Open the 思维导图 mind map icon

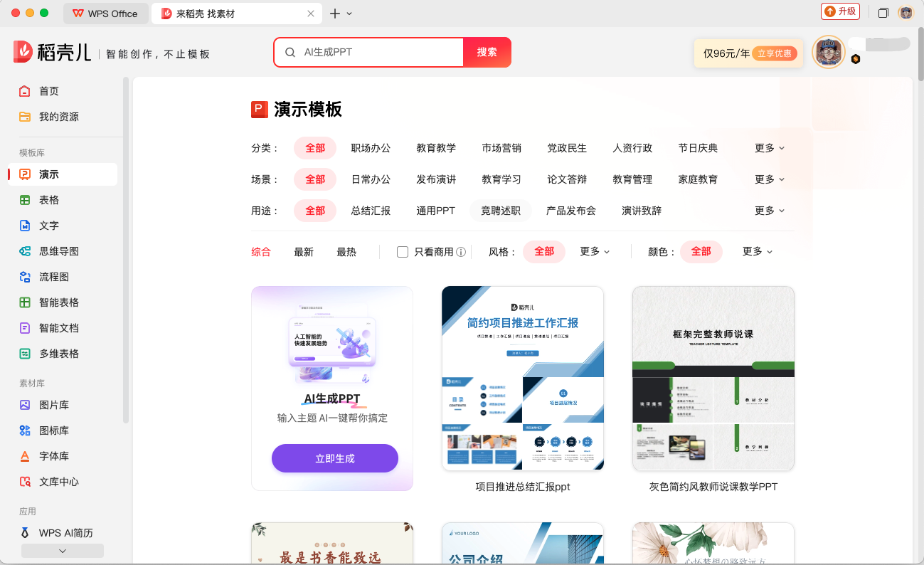(x=25, y=251)
